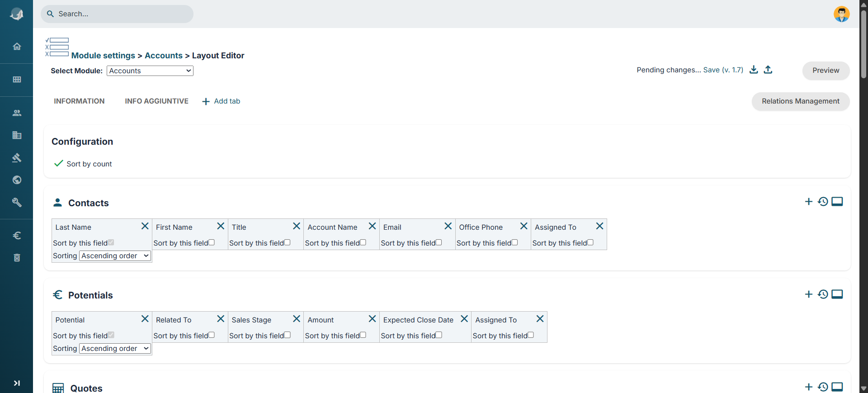Open the trash bin sidebar icon
This screenshot has height=393, width=868.
(17, 258)
